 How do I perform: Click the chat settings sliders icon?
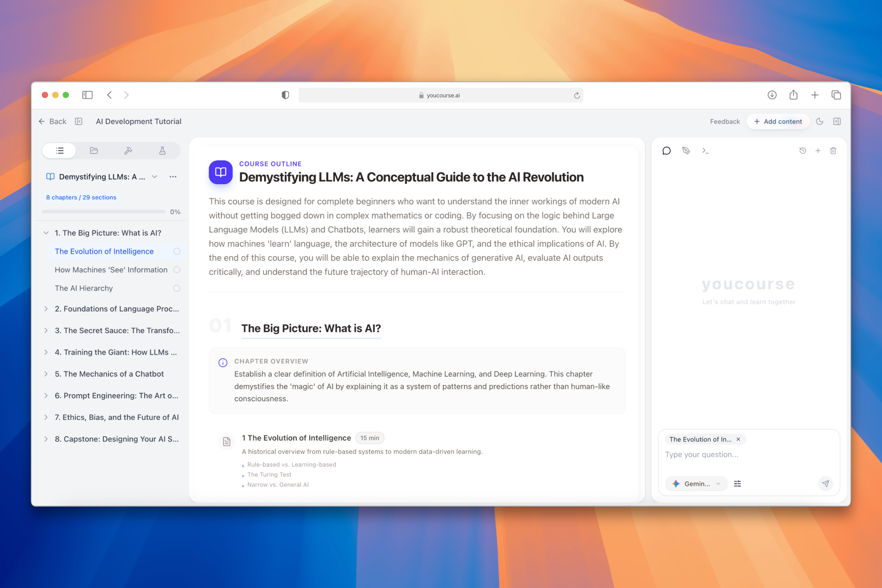(x=737, y=484)
